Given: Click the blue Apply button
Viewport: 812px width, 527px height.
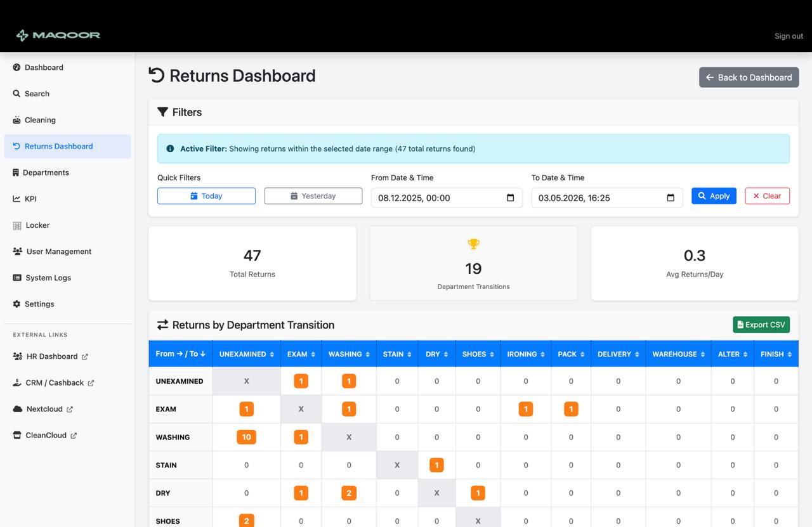Looking at the screenshot, I should tap(714, 196).
